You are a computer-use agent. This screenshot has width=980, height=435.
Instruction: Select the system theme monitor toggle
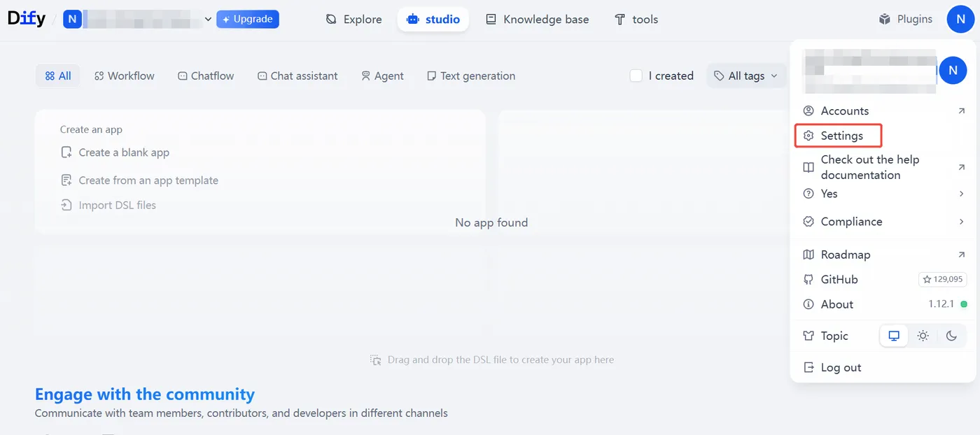894,336
